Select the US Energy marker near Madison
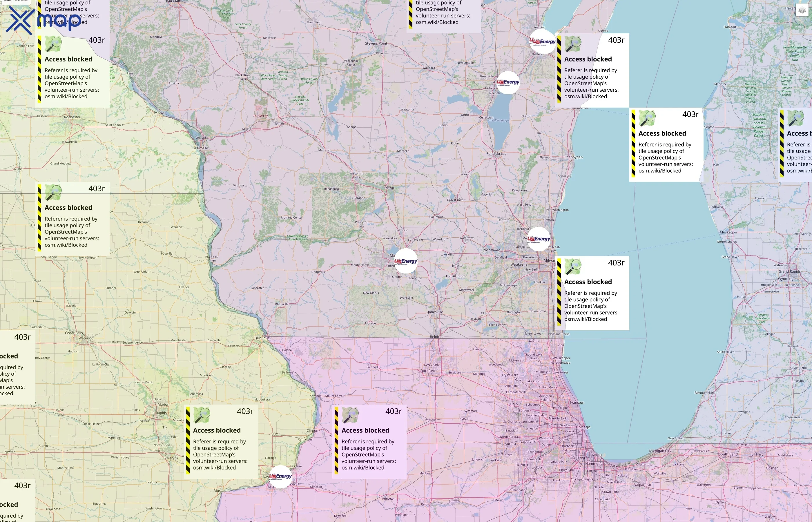Image resolution: width=812 pixels, height=522 pixels. pos(406,261)
